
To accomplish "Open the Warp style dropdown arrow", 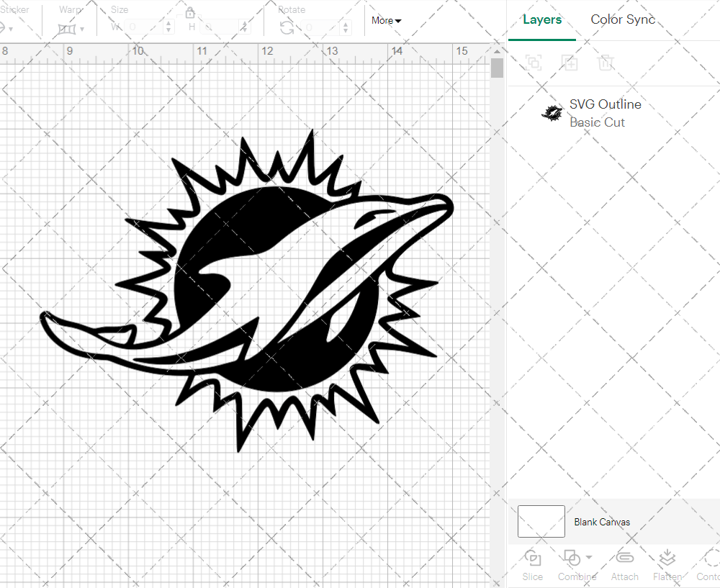I will 81,28.
